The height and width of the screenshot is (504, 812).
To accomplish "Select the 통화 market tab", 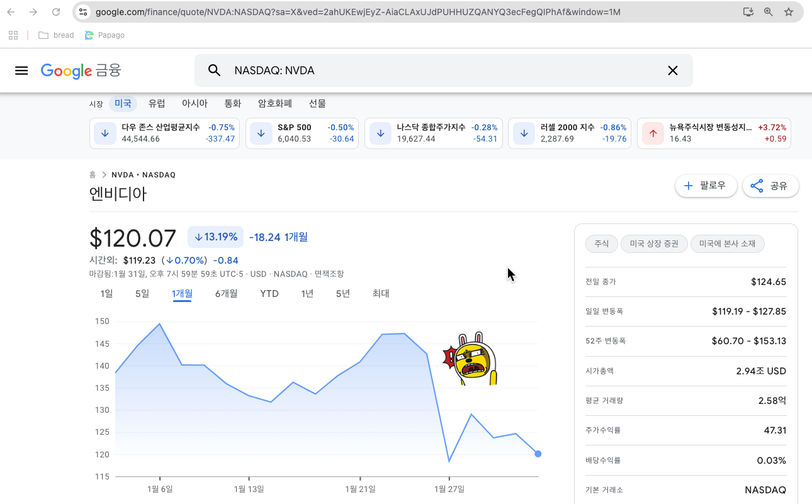I will click(233, 104).
